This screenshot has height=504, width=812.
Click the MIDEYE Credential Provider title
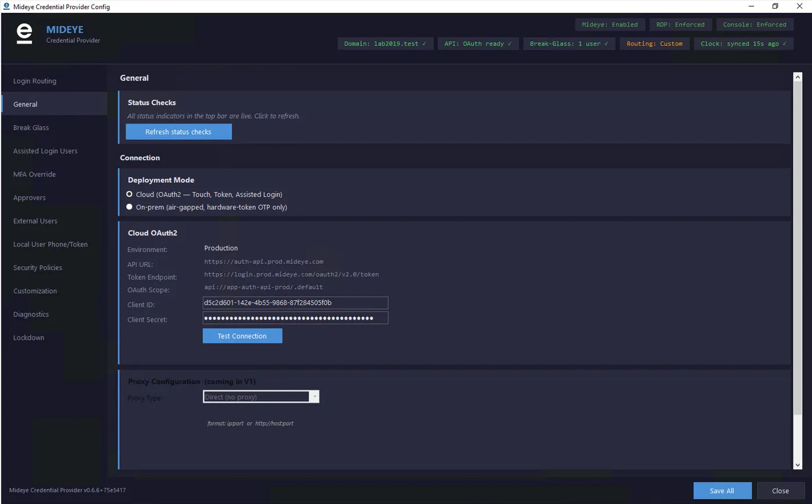click(x=72, y=34)
